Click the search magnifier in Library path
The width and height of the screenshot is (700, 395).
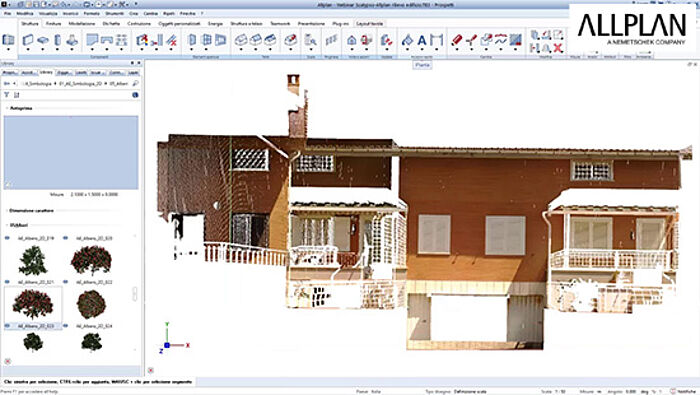click(135, 83)
